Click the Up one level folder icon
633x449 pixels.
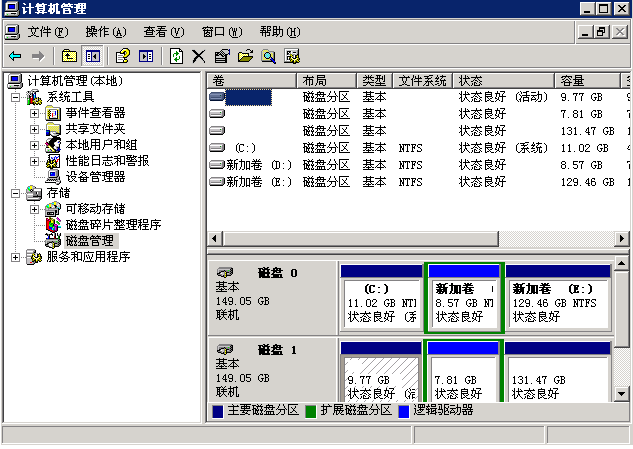[69, 56]
